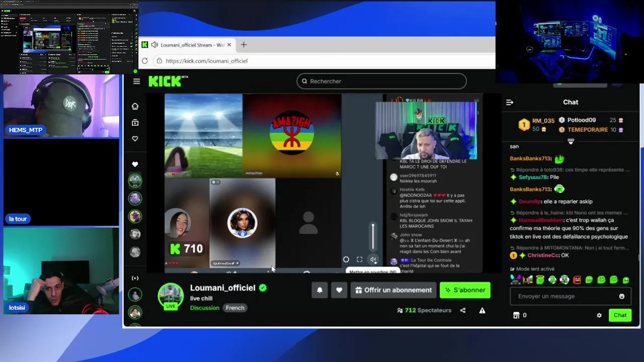Share the stream via share icon
This screenshot has height=362, width=644.
coord(463,311)
